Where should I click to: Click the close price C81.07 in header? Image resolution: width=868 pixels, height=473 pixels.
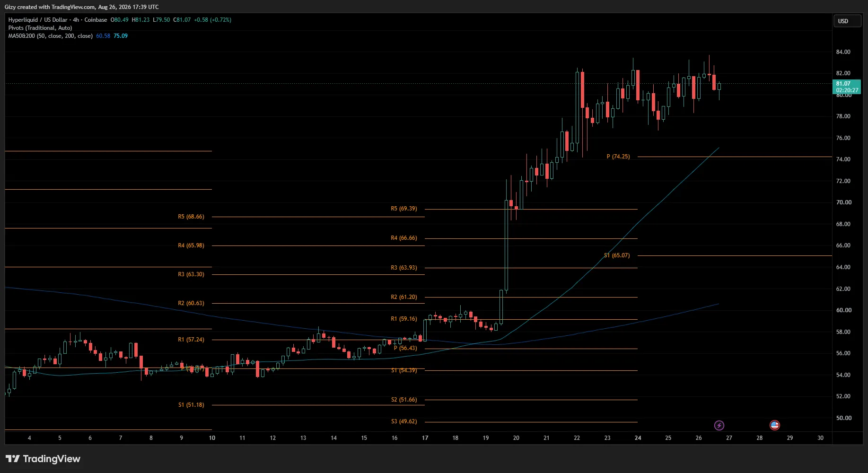point(182,20)
